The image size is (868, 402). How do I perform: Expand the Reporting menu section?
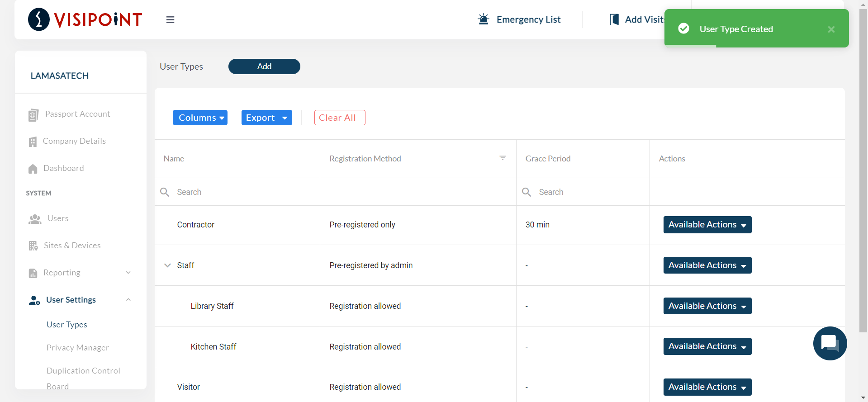click(x=128, y=273)
